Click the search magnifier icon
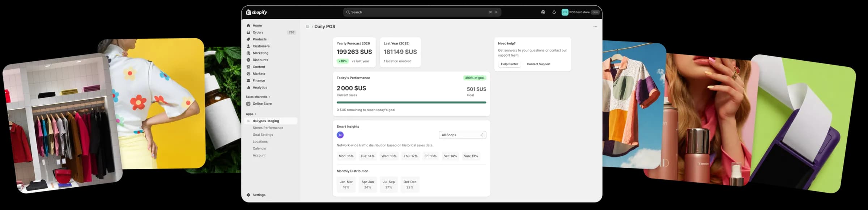This screenshot has height=210, width=868. (348, 12)
